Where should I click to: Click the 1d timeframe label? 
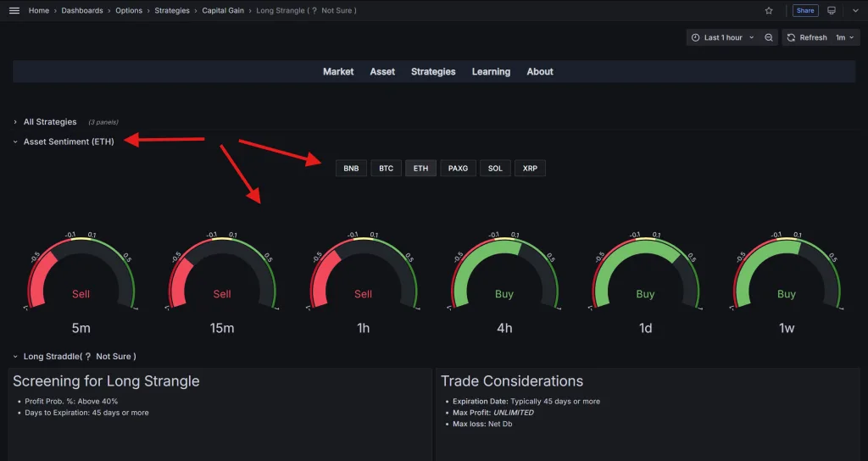coord(645,328)
